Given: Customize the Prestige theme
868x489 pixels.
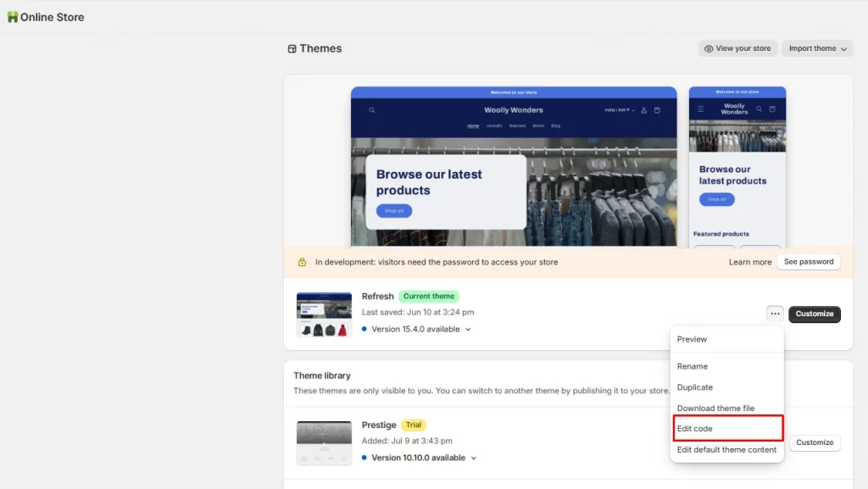Looking at the screenshot, I should tap(815, 442).
